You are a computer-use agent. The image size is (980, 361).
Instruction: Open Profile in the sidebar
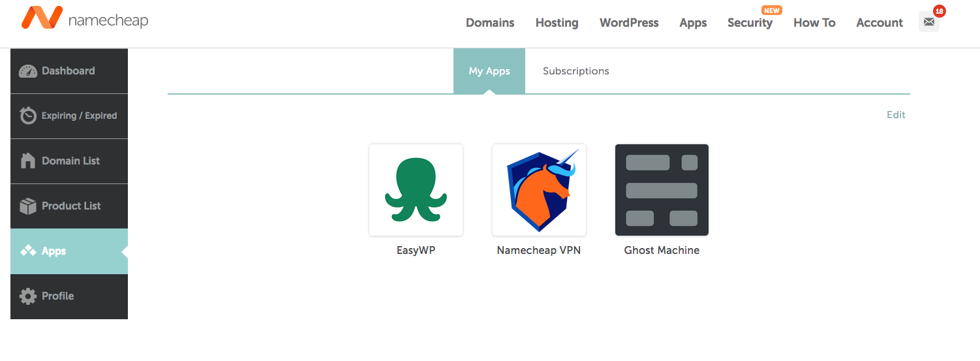point(69,296)
